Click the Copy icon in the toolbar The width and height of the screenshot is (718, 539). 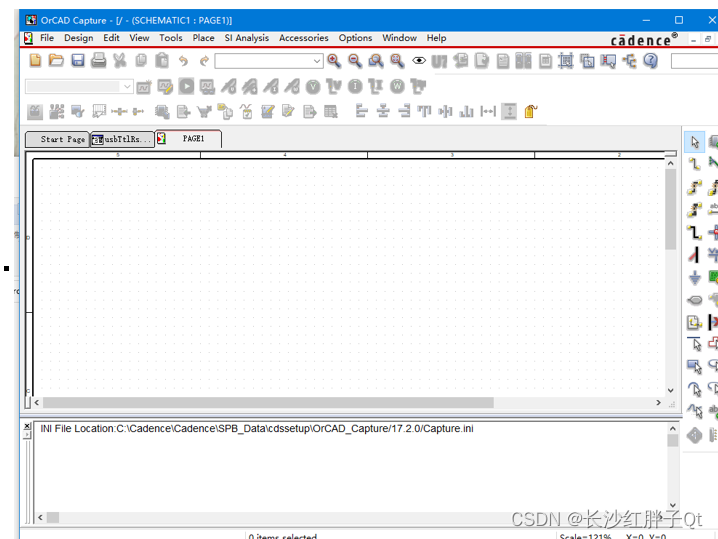[141, 60]
